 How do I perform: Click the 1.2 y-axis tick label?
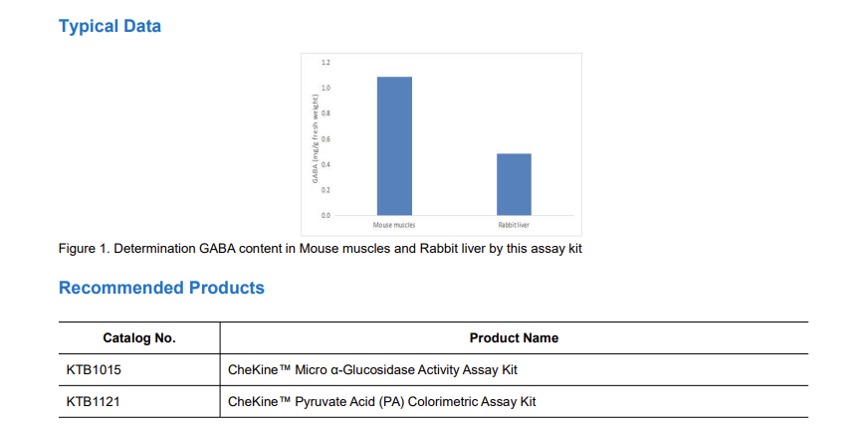[x=325, y=63]
